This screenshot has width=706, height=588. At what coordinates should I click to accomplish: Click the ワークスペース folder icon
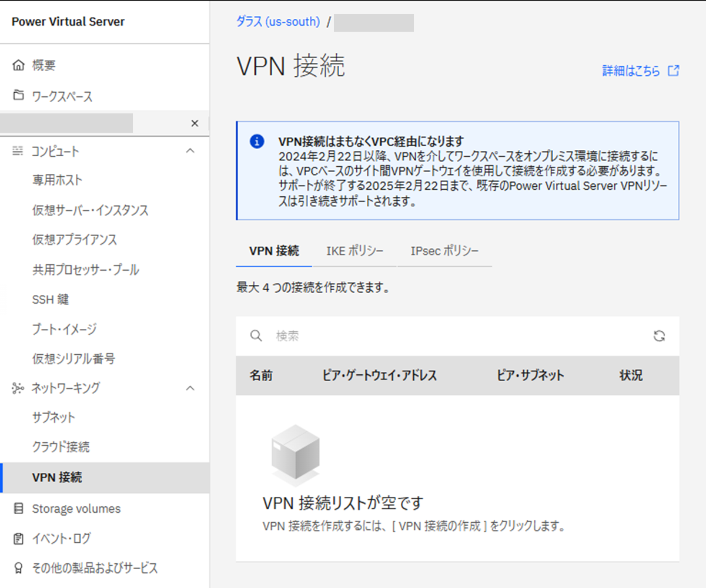point(19,96)
